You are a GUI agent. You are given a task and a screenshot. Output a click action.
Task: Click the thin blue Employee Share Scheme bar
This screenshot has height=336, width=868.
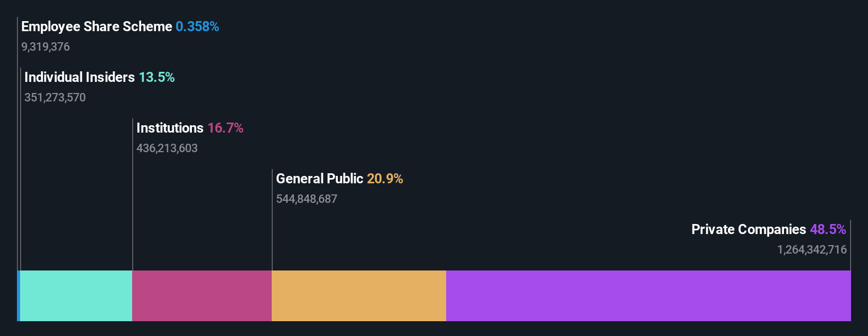tap(19, 296)
